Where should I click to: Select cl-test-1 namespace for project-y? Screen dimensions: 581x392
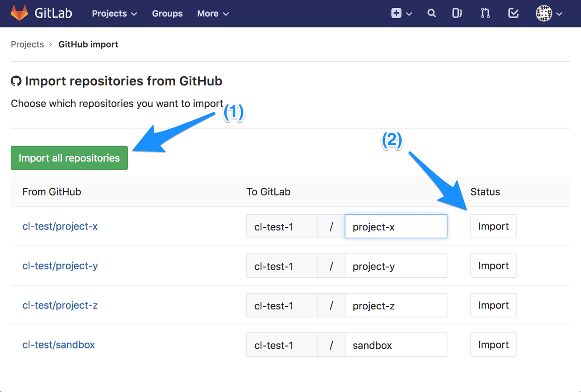282,266
